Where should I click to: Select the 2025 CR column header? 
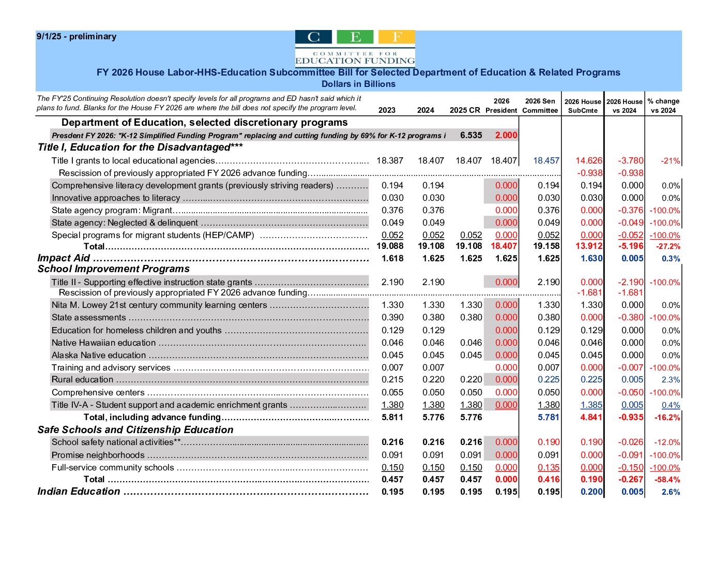coord(464,110)
